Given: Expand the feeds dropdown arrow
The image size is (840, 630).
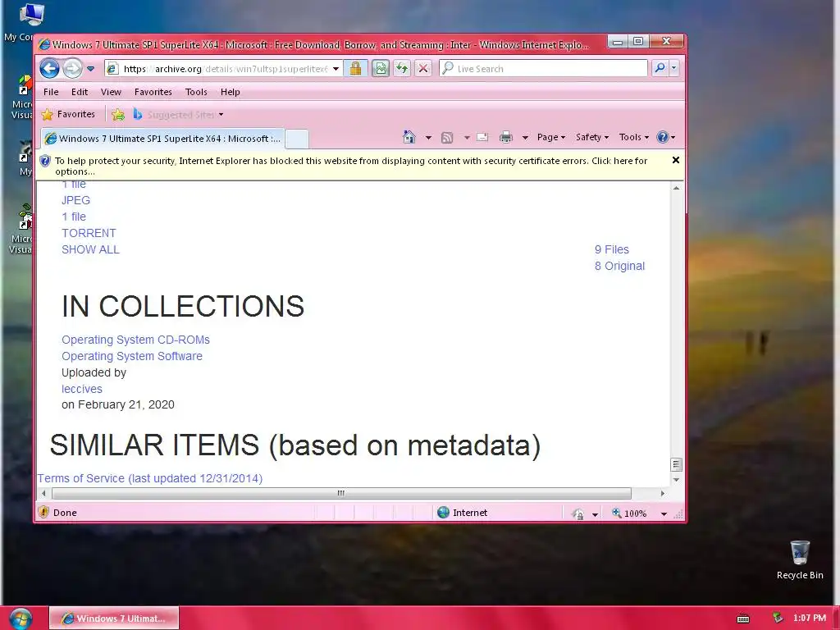Looking at the screenshot, I should click(x=467, y=138).
